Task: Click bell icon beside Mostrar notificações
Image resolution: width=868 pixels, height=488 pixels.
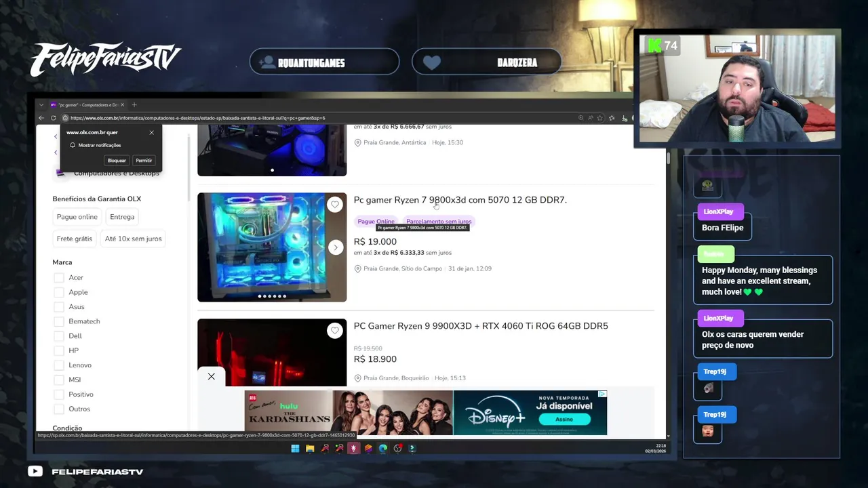Action: click(73, 145)
